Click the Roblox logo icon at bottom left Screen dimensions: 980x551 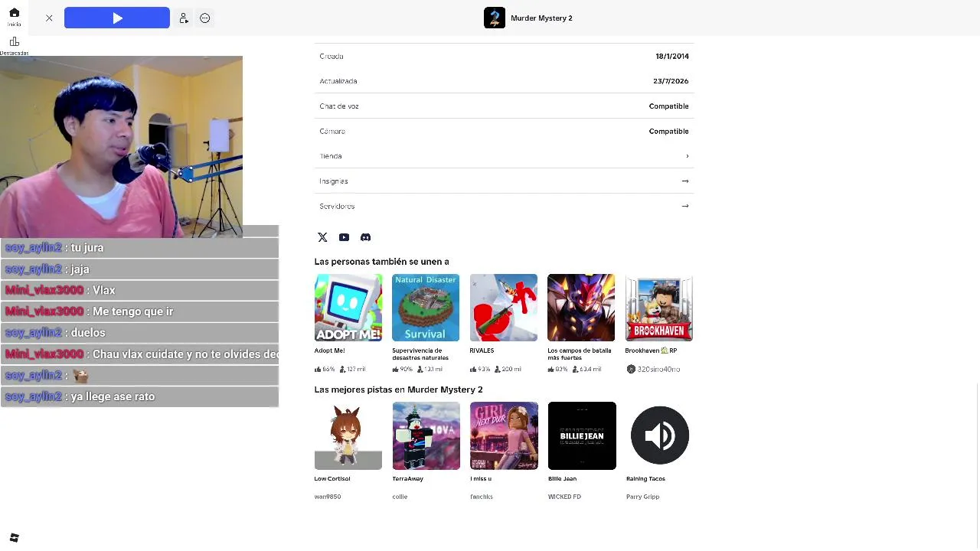(14, 537)
